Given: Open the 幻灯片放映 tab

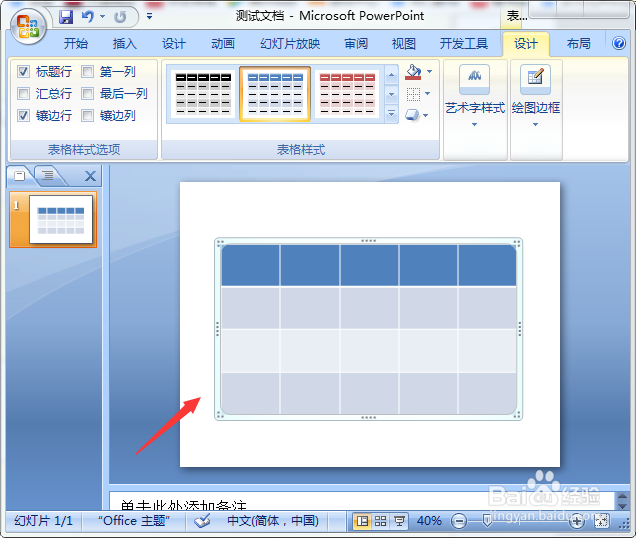Looking at the screenshot, I should click(x=290, y=43).
